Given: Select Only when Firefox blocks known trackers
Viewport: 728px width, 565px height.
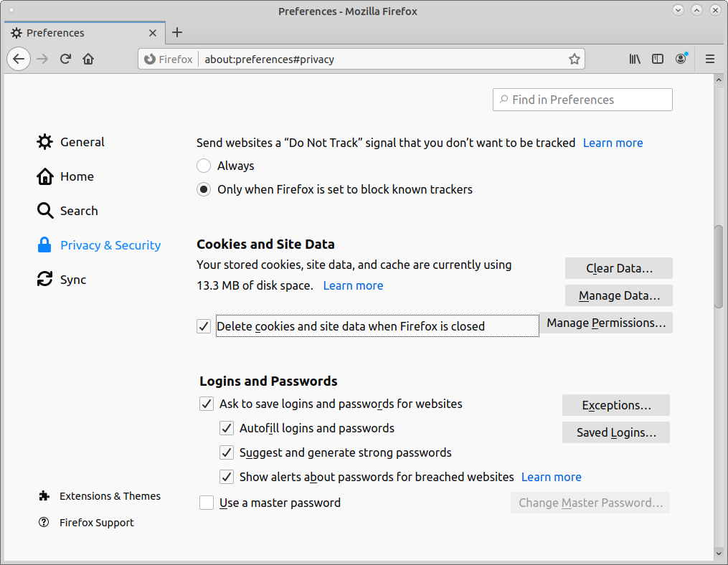Looking at the screenshot, I should point(204,189).
